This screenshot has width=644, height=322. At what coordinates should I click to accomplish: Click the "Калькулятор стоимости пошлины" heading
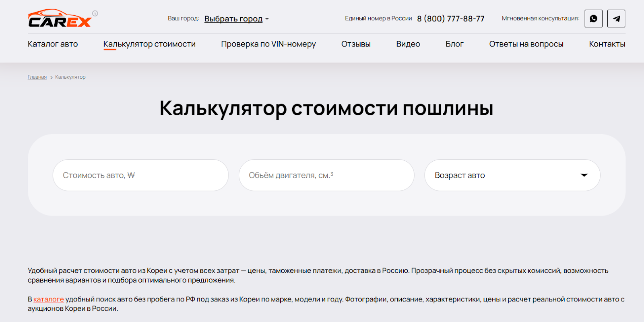(326, 108)
